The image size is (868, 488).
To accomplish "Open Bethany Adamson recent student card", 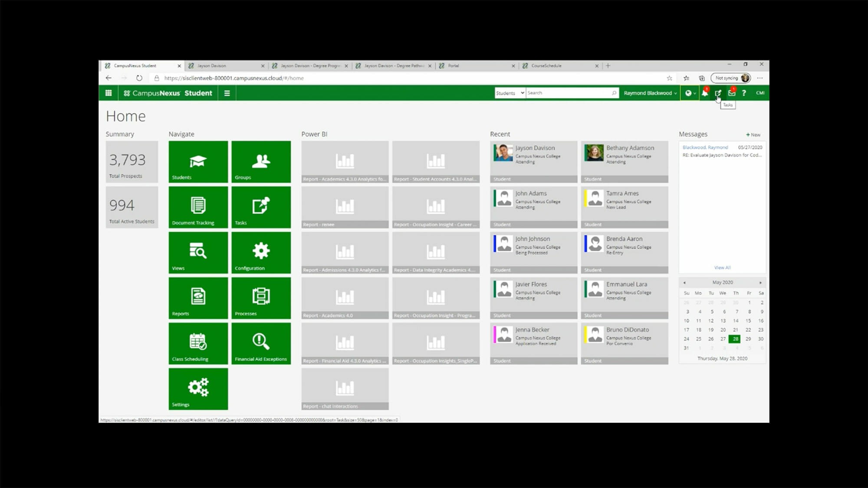I will [625, 162].
